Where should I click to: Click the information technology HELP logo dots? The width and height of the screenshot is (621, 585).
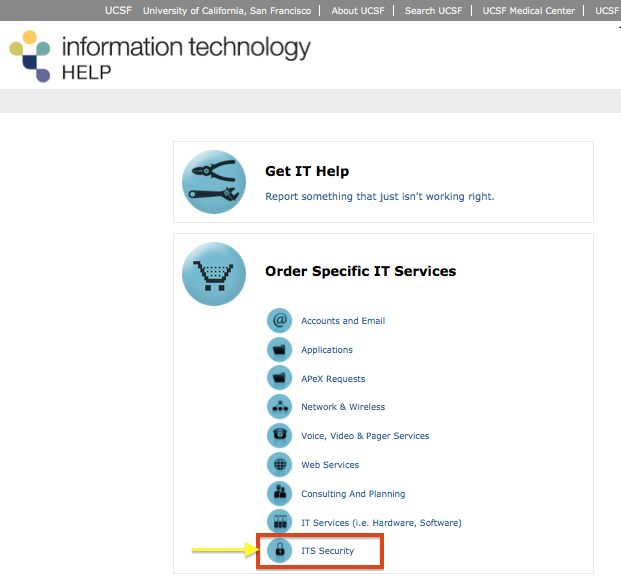30,56
